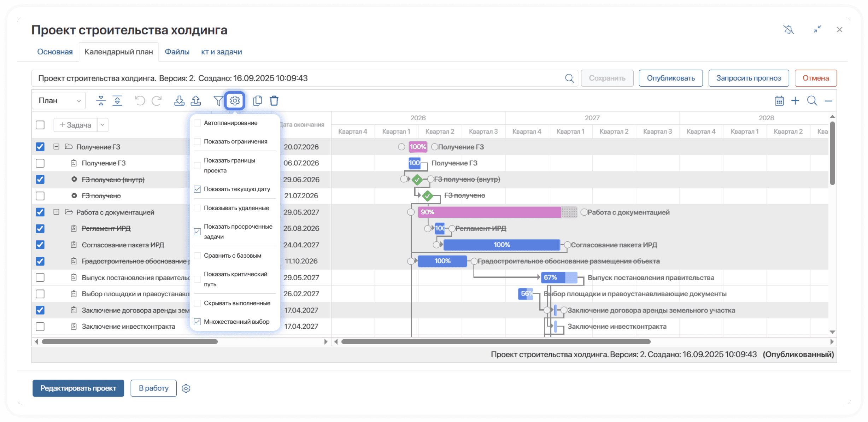868x422 pixels.
Task: Switch to the Основная tab
Action: click(x=55, y=52)
